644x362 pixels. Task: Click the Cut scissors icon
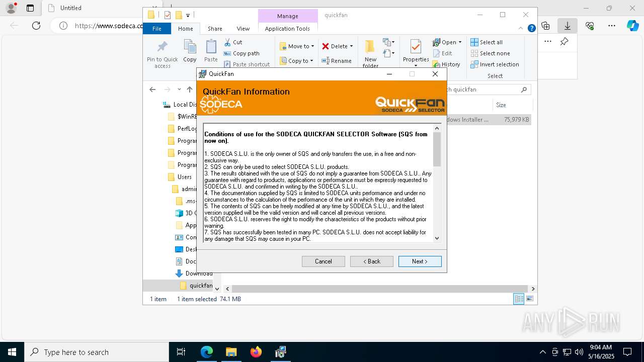[227, 42]
